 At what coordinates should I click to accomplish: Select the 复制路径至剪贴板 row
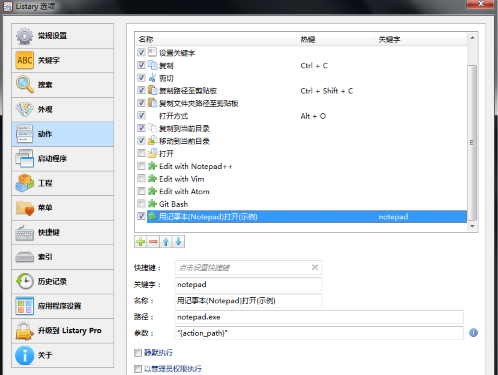tap(307, 90)
